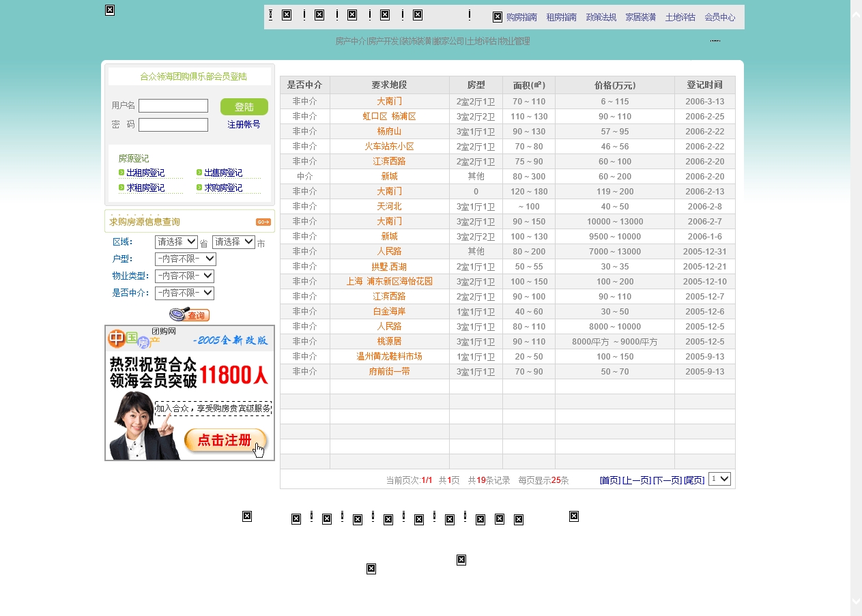This screenshot has width=862, height=616.
Task: Open the 出租房登记 link
Action: tap(145, 173)
